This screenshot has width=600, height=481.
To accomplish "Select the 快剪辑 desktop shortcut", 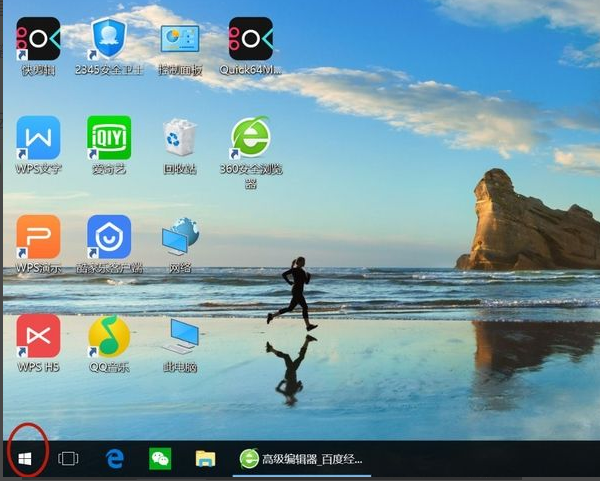I will 38,39.
